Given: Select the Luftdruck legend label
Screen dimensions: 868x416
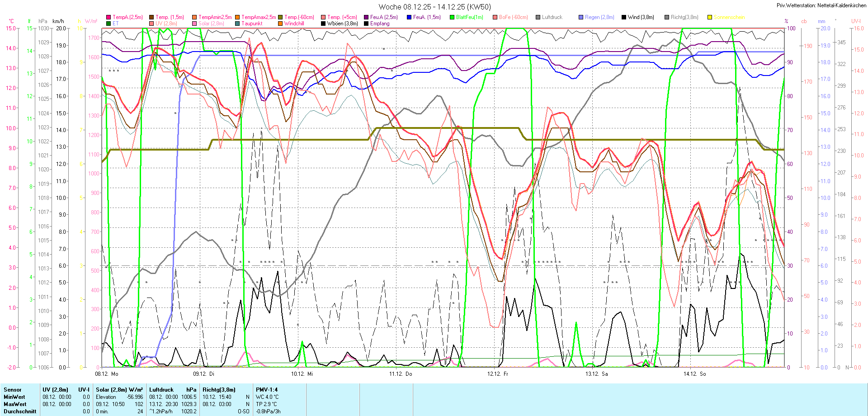Looking at the screenshot, I should pos(552,17).
